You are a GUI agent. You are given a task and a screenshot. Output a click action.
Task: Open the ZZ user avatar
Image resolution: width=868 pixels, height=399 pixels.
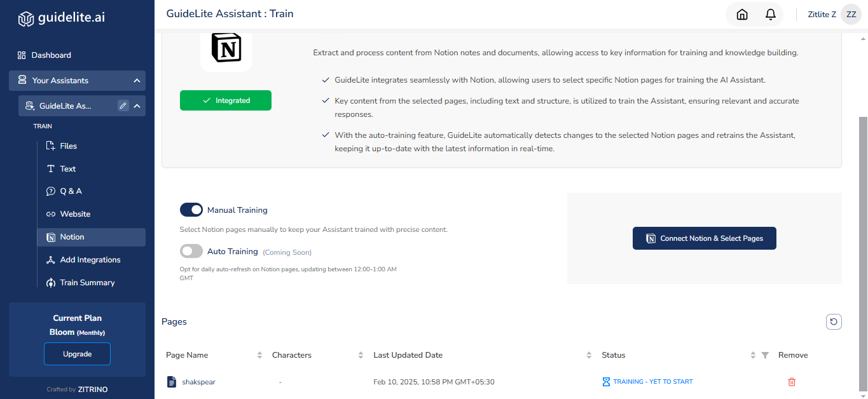pos(851,14)
